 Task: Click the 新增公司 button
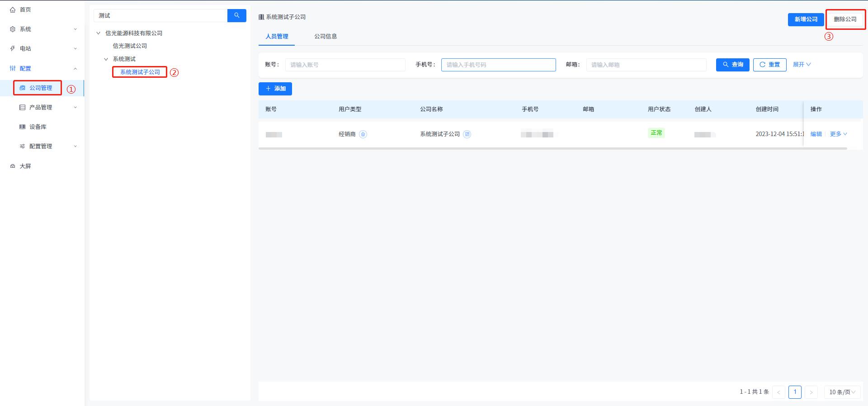click(x=806, y=19)
